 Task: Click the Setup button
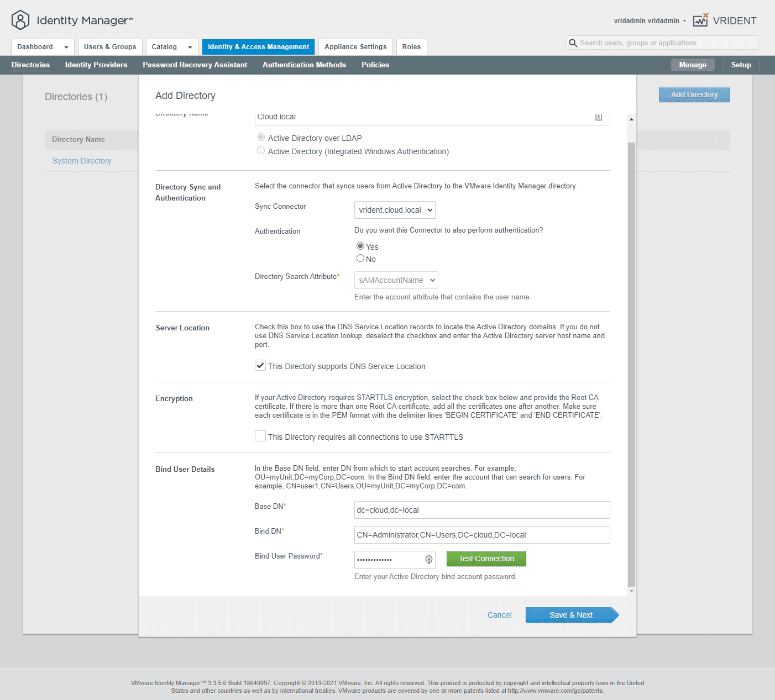pyautogui.click(x=741, y=65)
